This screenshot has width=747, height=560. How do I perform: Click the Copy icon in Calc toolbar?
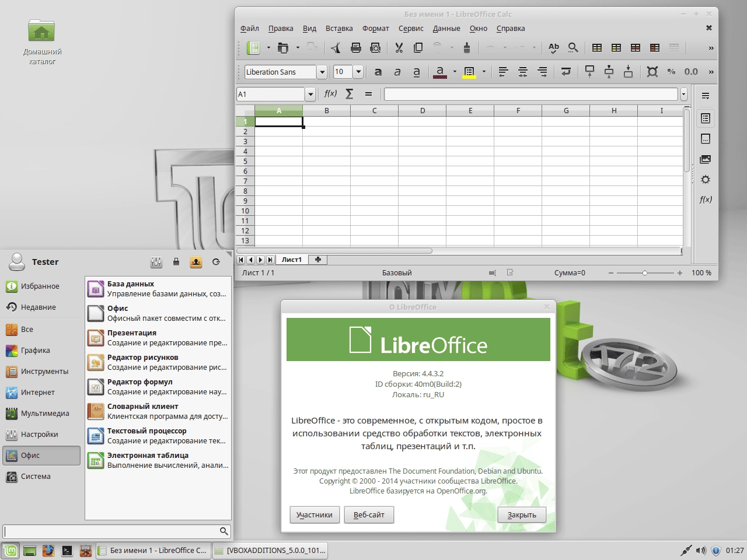tap(418, 48)
